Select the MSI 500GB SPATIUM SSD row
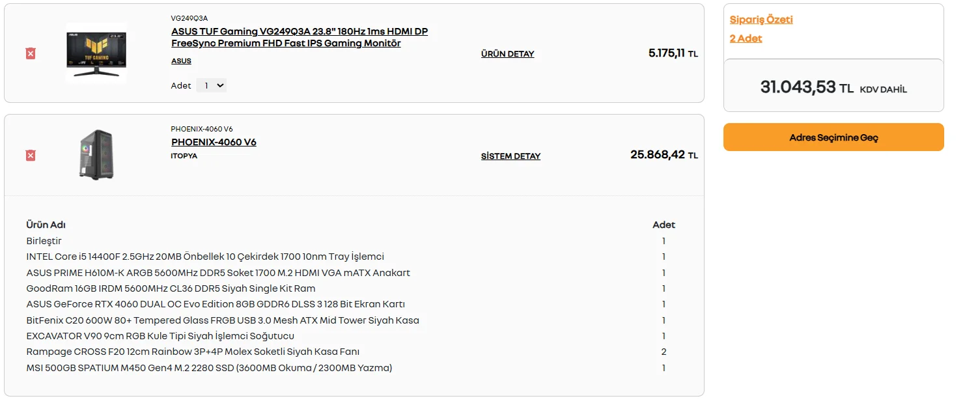This screenshot has width=980, height=405. (x=209, y=368)
